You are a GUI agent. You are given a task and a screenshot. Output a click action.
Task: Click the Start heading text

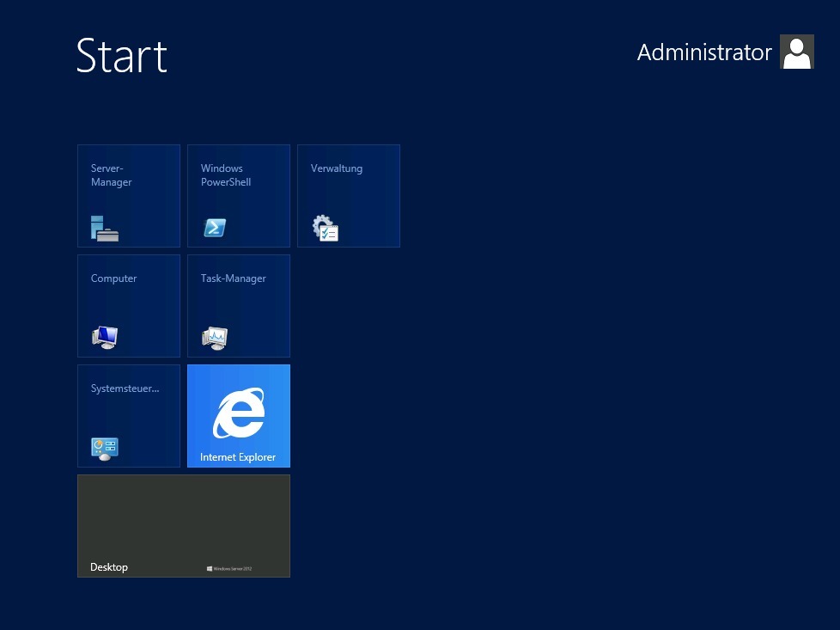pos(122,55)
